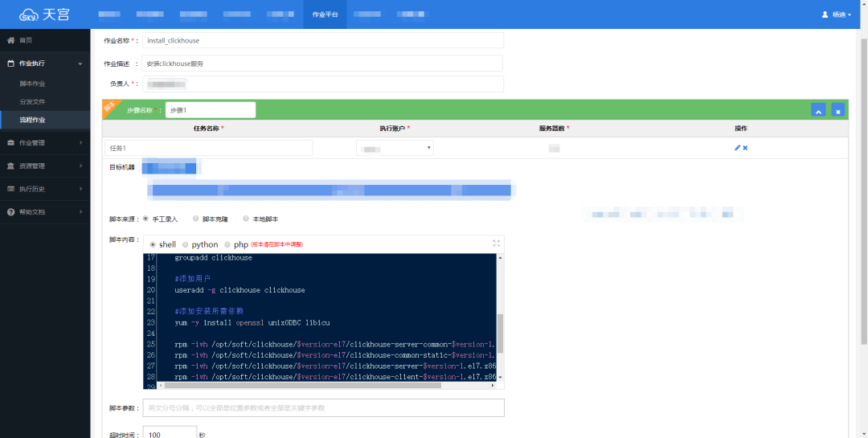This screenshot has height=438, width=868.
Task: Expand the script editor to fullscreen
Action: click(x=496, y=243)
